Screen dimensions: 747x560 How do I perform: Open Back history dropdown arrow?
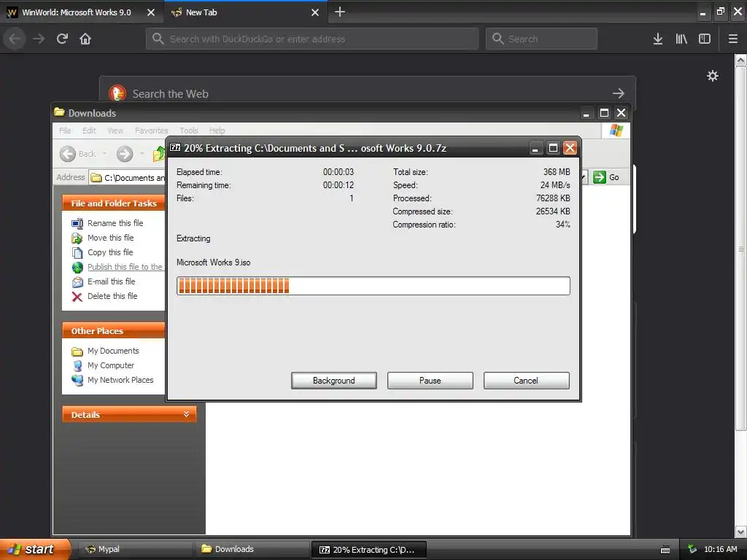(104, 154)
